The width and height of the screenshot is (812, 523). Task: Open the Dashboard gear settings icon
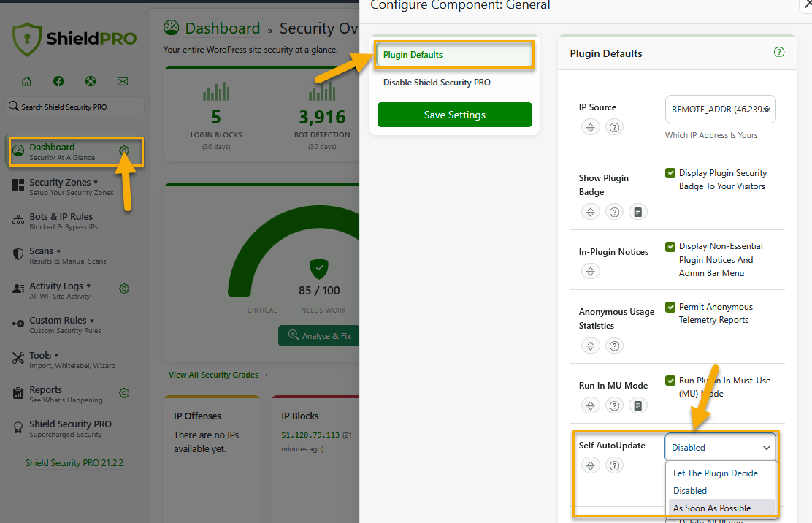tap(123, 150)
